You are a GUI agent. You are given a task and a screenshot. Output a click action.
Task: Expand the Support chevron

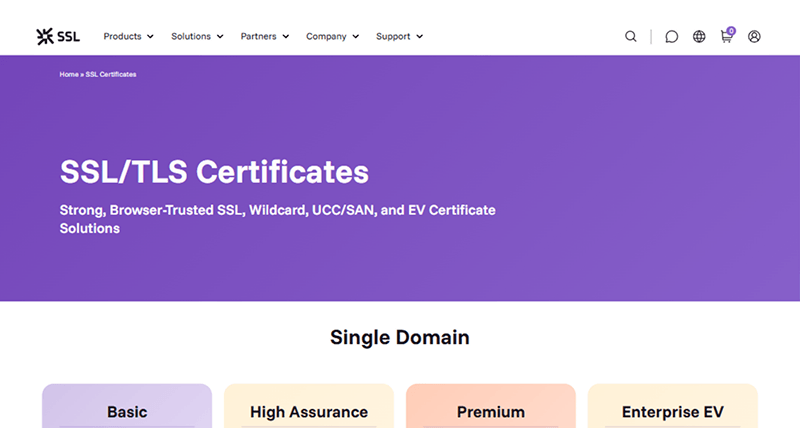[x=419, y=37]
